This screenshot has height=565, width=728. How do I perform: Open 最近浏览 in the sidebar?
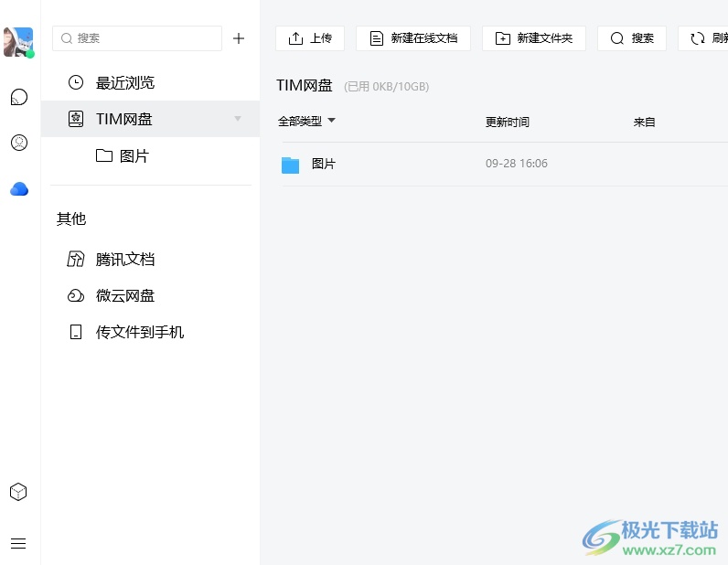pos(125,83)
